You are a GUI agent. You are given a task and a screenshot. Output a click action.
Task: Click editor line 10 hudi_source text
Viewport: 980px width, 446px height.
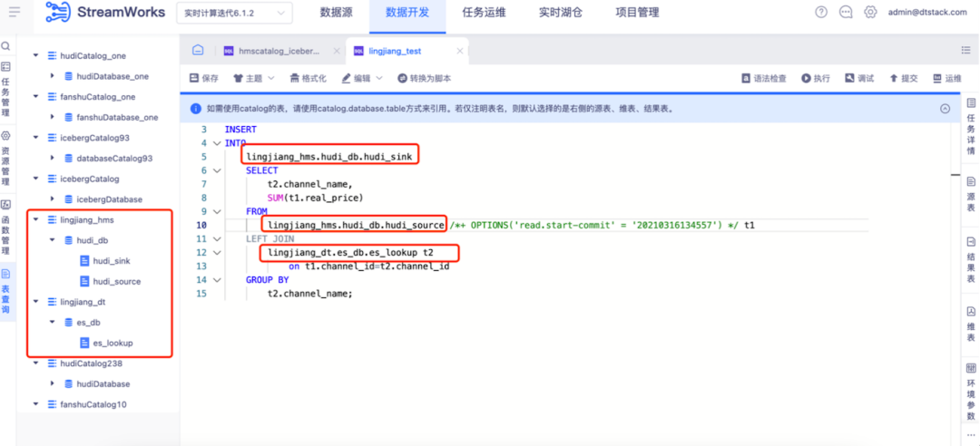tap(357, 225)
